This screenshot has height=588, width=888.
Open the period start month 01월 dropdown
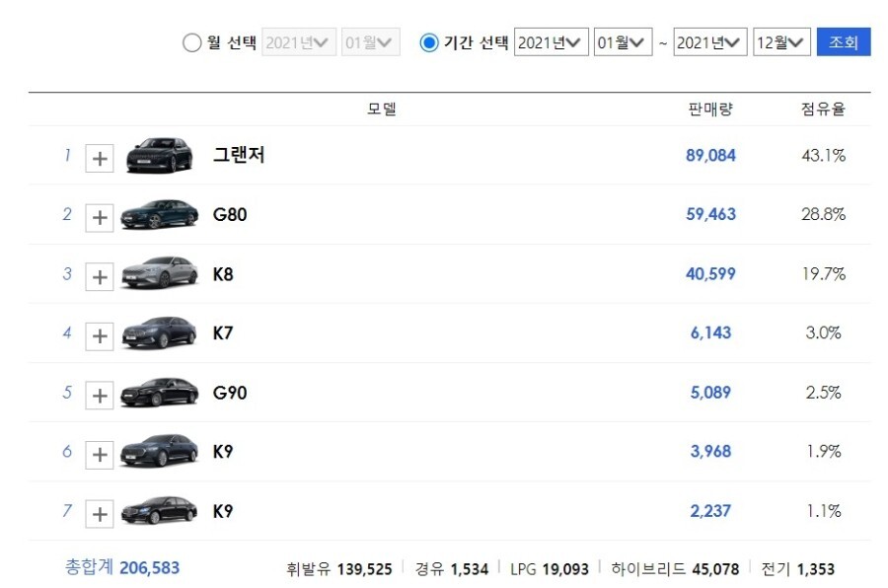click(x=623, y=42)
